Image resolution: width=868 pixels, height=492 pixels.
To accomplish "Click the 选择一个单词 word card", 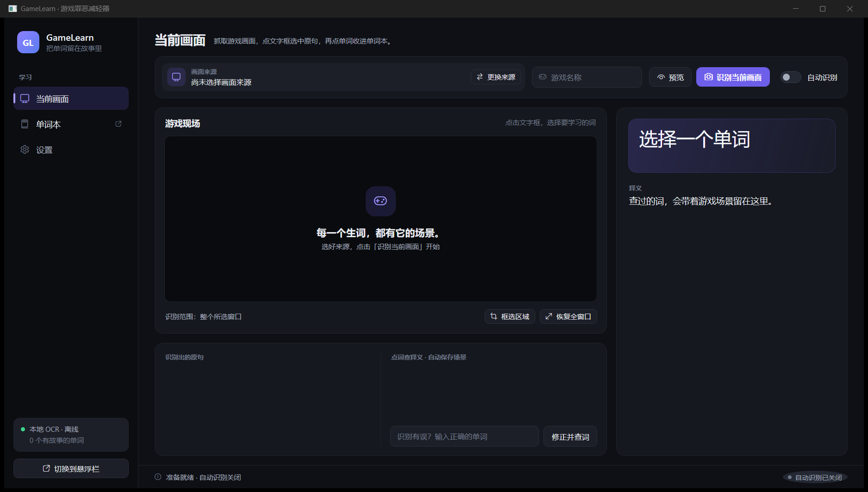I will pos(731,145).
